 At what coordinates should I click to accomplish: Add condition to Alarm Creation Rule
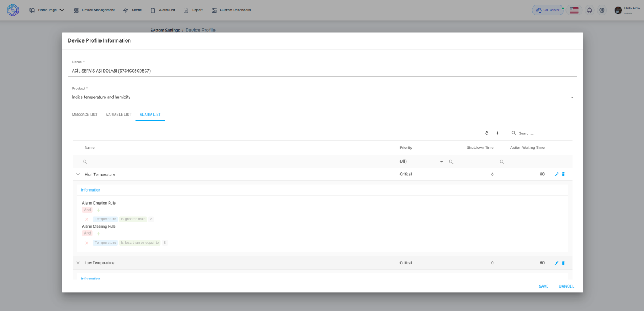98,210
